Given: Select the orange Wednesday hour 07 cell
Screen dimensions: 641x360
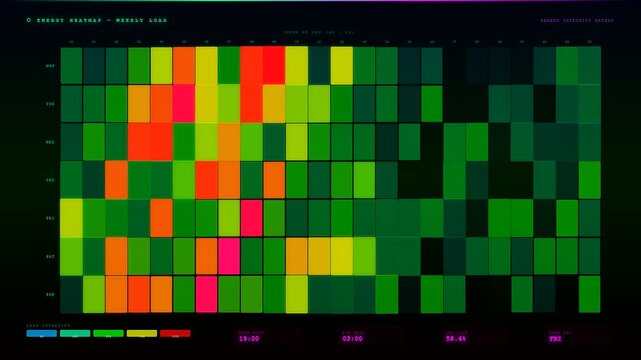Looking at the screenshot, I should (229, 142).
